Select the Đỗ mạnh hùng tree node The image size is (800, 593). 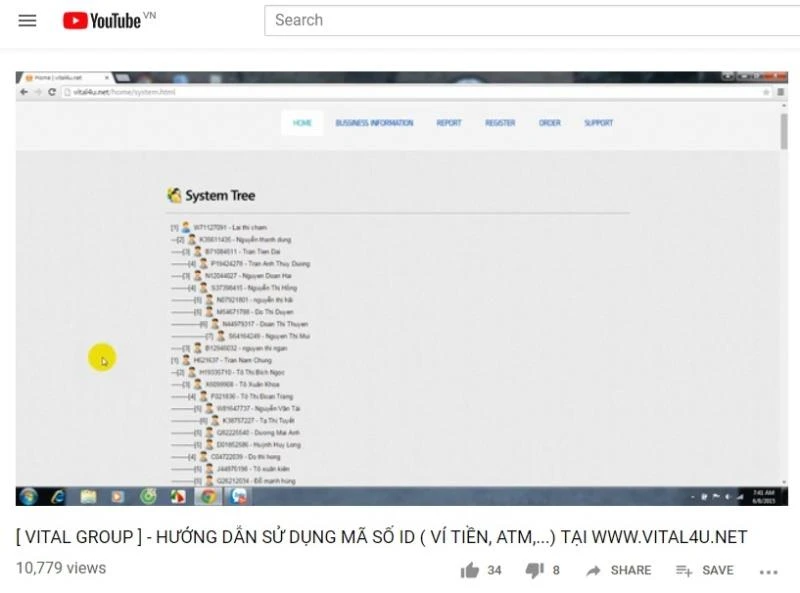click(x=256, y=481)
